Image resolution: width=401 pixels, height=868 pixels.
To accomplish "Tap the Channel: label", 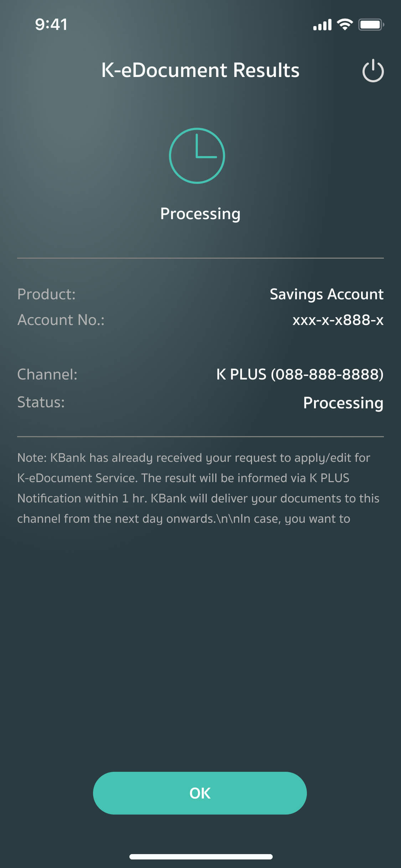I will click(x=47, y=374).
